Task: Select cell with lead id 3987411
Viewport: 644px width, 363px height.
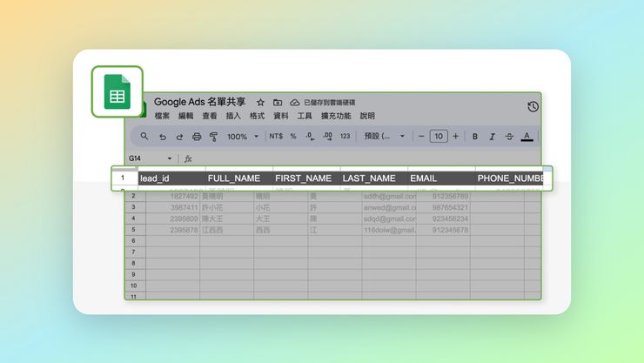Action: click(172, 207)
